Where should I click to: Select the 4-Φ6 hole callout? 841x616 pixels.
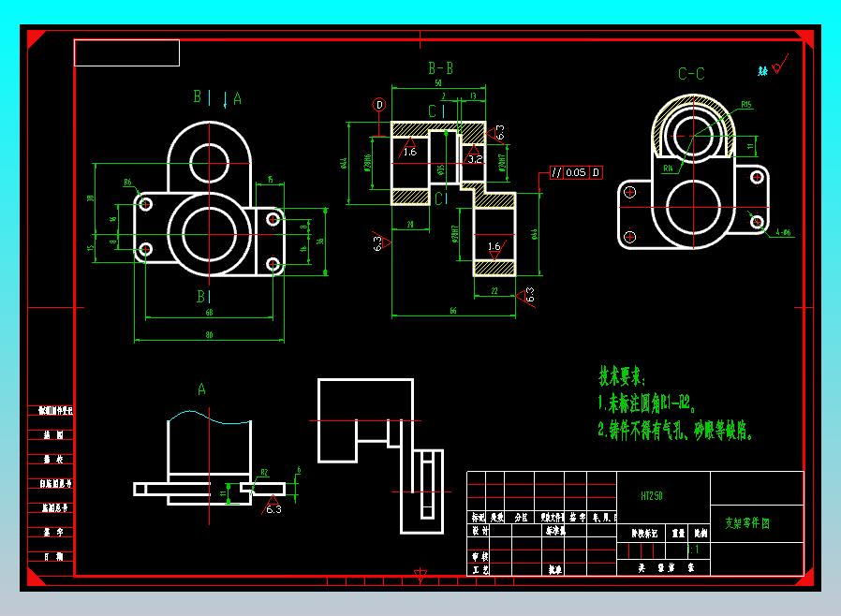tap(783, 233)
